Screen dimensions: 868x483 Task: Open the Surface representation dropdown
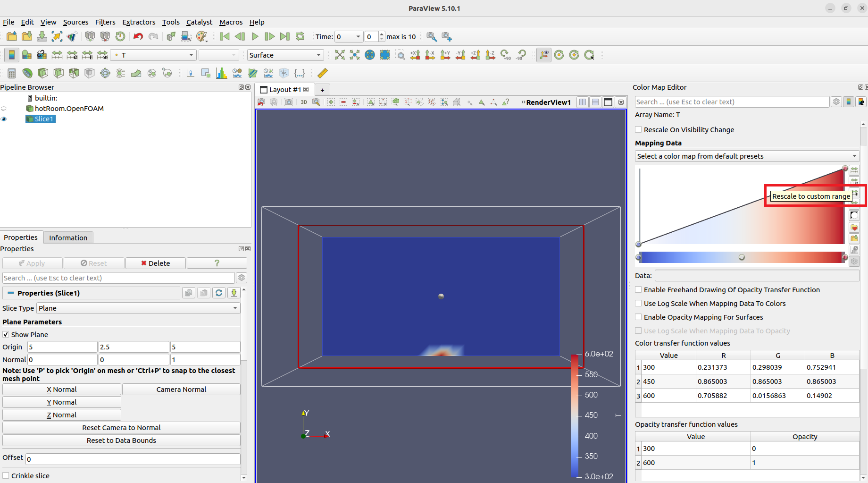[x=285, y=55]
